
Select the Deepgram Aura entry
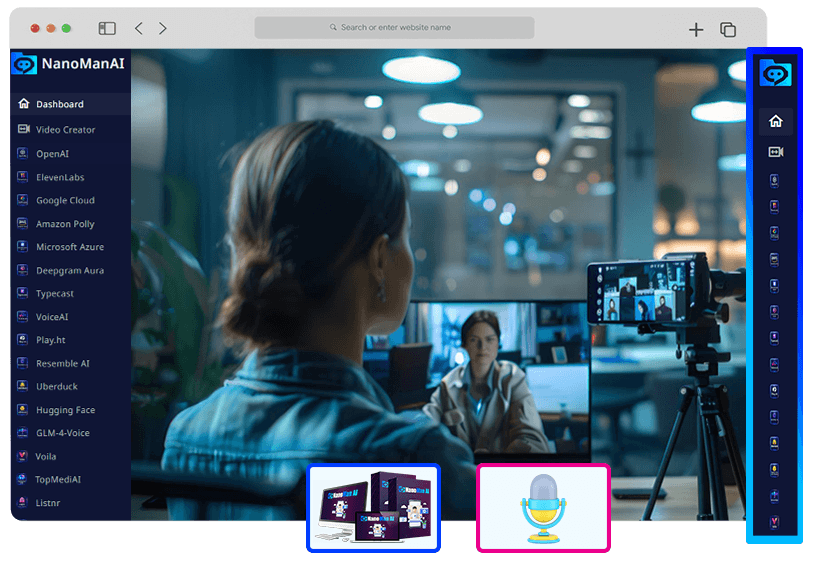pos(69,270)
